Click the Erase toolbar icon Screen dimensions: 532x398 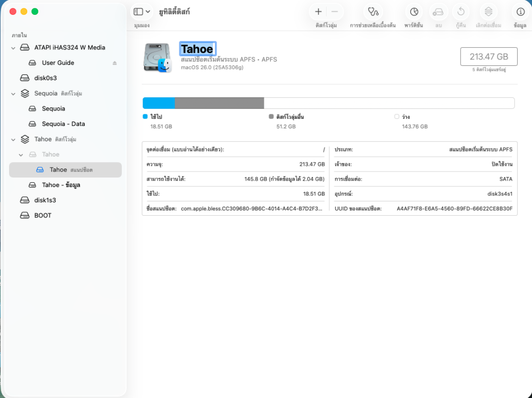(438, 12)
